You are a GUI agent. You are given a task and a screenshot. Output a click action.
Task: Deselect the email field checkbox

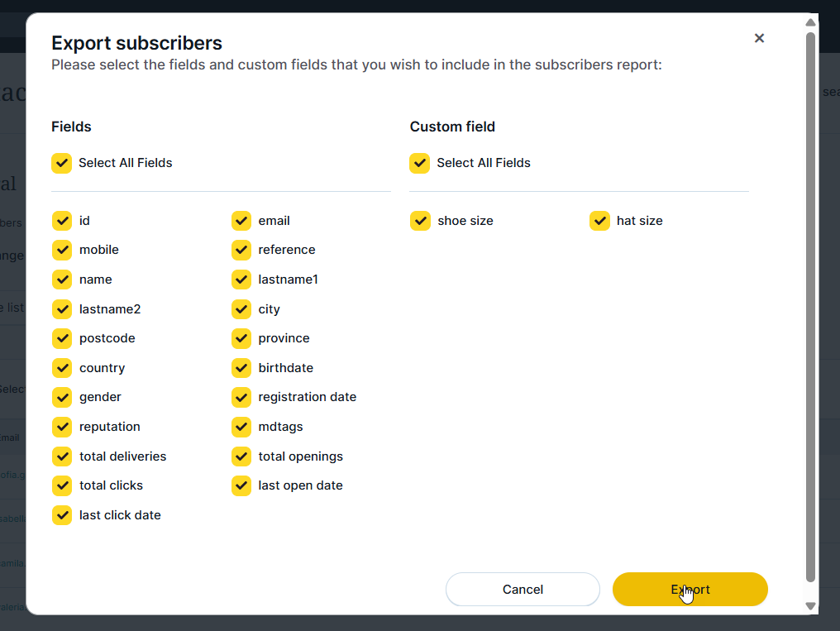click(241, 221)
